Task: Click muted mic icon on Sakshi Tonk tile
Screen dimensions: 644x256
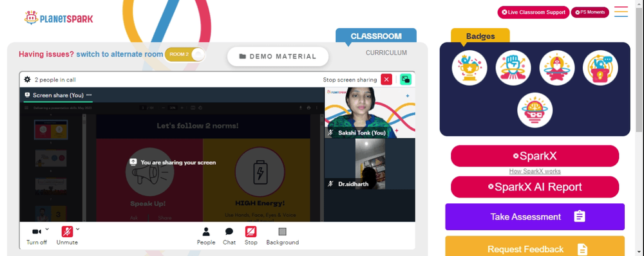Action: [x=330, y=133]
